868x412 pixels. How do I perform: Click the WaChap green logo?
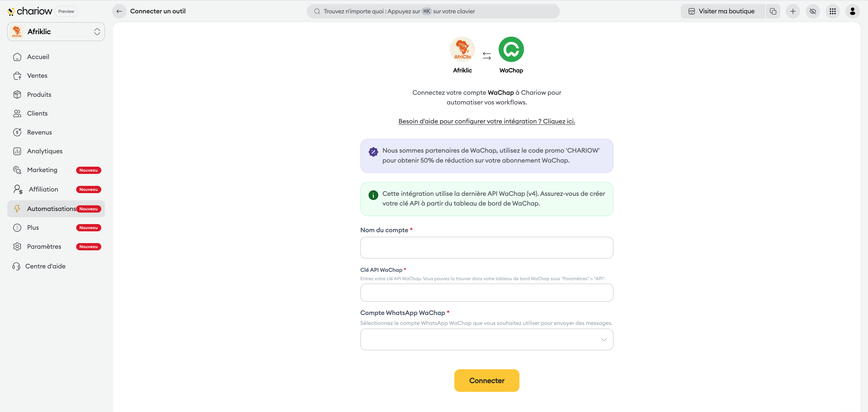(x=511, y=49)
